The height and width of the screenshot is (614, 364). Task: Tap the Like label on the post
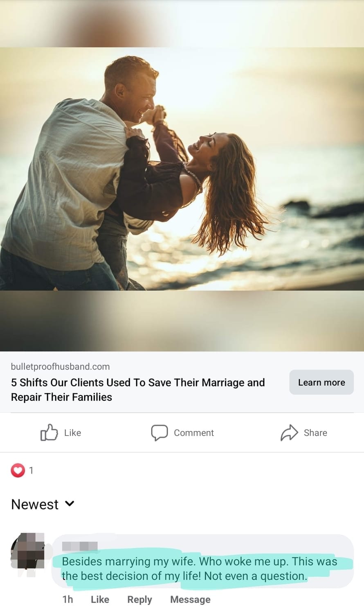point(72,433)
